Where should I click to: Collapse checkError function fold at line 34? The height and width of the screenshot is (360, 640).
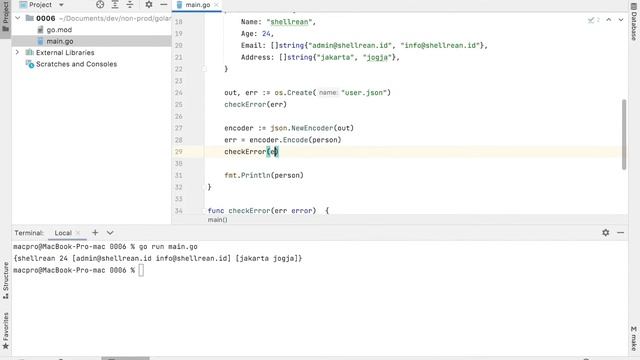click(204, 211)
